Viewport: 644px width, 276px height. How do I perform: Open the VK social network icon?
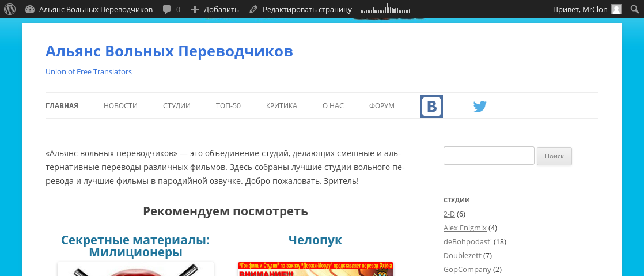(x=431, y=107)
